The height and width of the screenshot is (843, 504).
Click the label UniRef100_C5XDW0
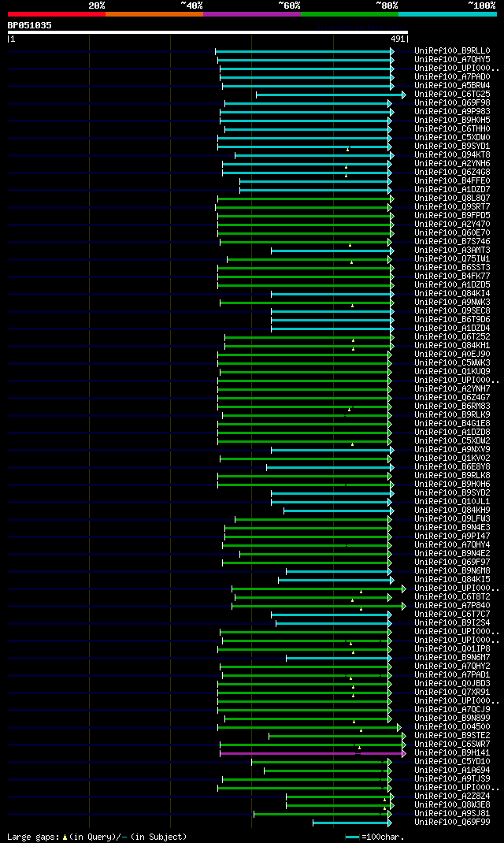[452, 138]
